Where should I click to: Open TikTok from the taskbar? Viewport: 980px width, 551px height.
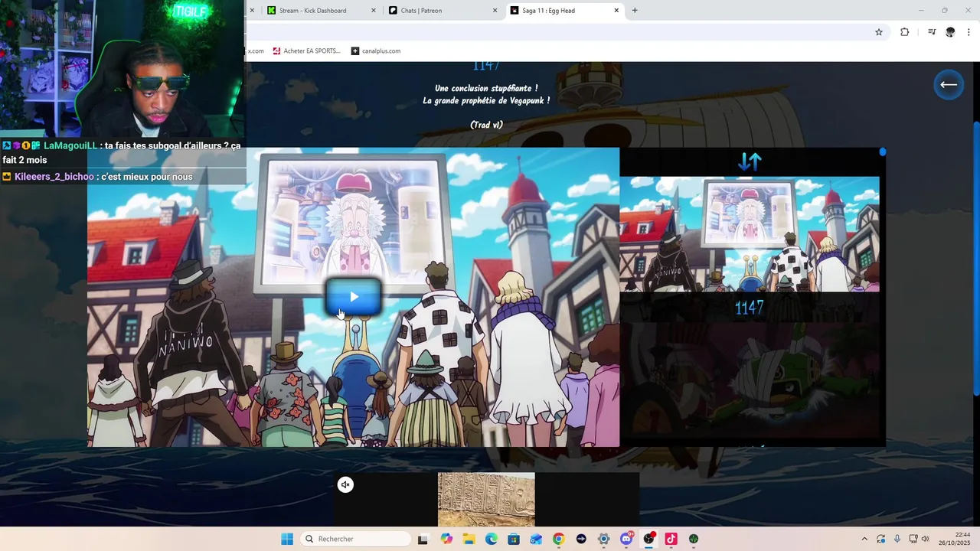(671, 539)
